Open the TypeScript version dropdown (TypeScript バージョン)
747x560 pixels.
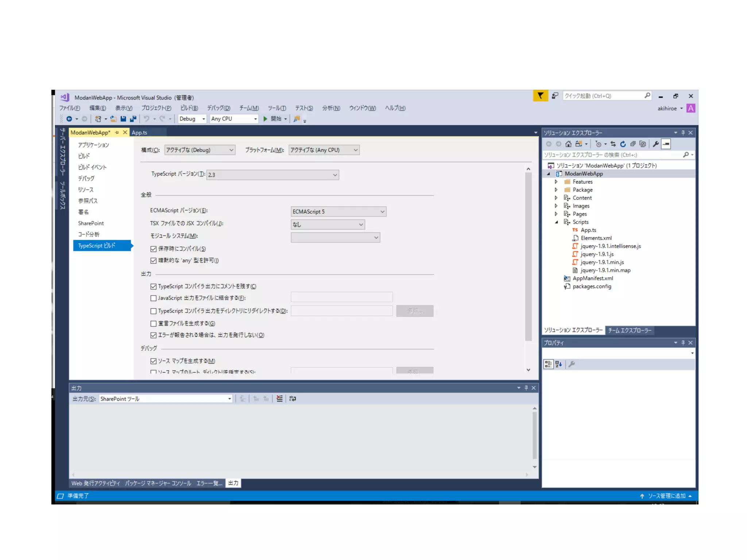[272, 175]
